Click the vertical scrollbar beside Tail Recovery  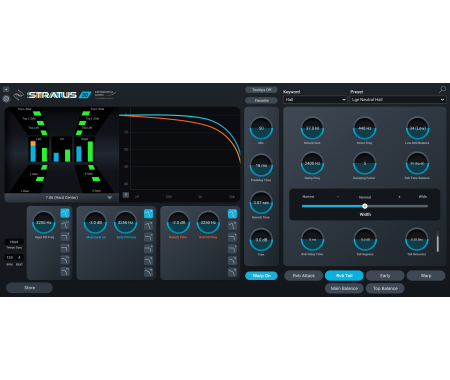coord(438,242)
